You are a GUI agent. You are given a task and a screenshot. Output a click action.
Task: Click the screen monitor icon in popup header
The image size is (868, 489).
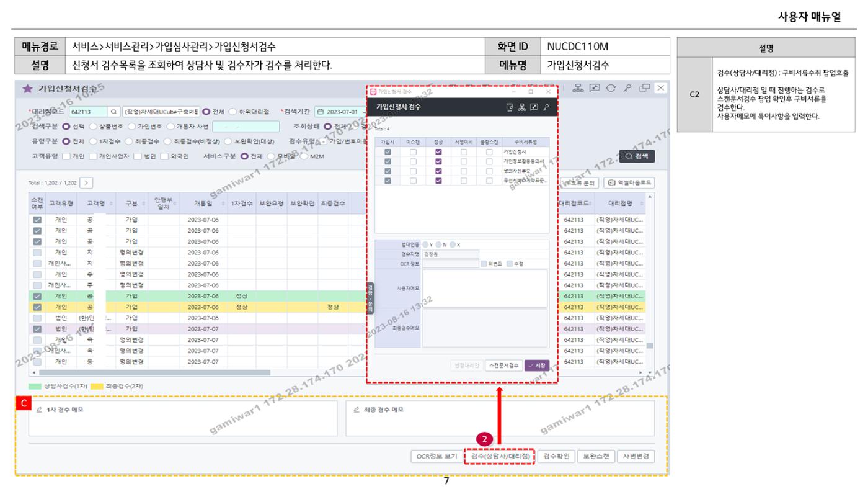point(534,108)
